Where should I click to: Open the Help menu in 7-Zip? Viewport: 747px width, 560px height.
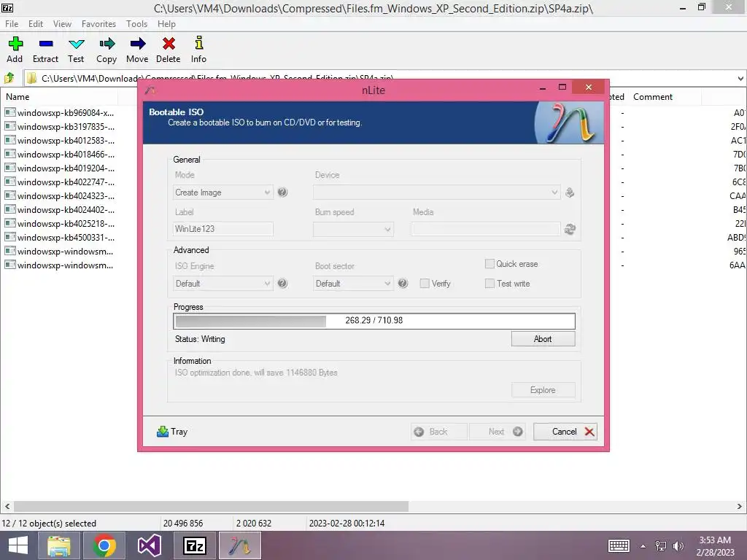point(166,24)
